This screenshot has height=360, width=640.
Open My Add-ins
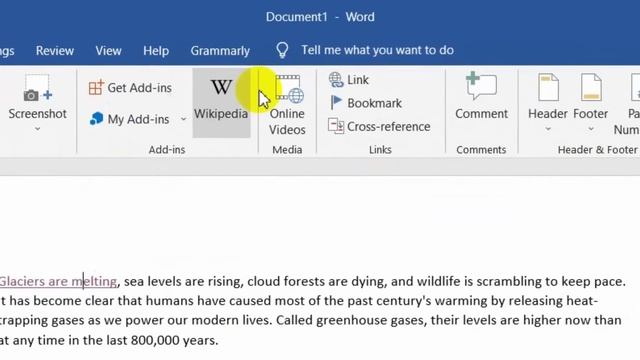pos(129,119)
